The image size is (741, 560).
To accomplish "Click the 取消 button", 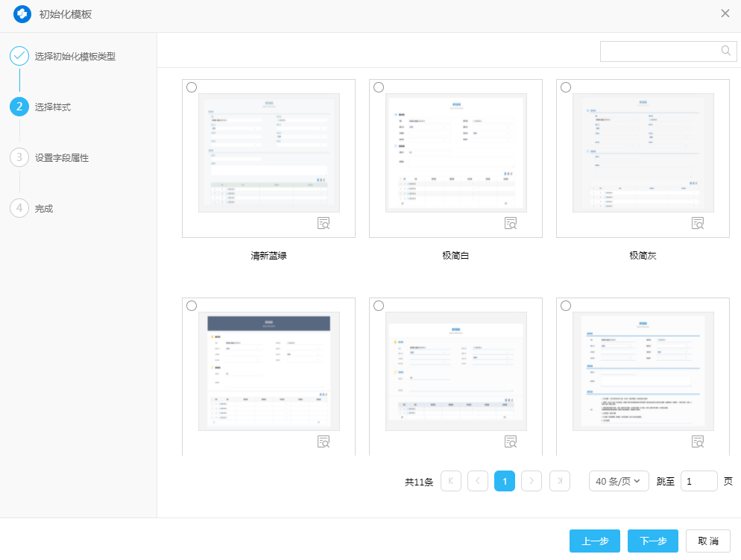I will pos(708,541).
